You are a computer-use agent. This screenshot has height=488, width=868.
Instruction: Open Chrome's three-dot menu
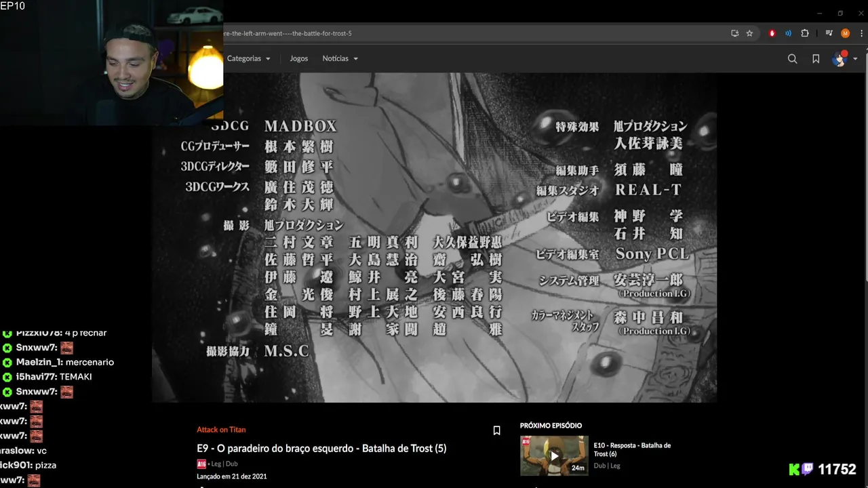click(861, 33)
